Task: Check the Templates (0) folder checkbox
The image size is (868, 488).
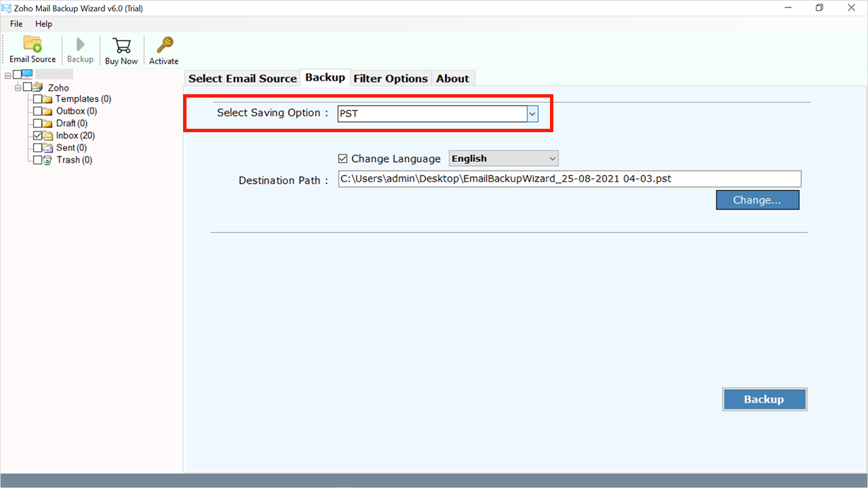Action: point(37,99)
